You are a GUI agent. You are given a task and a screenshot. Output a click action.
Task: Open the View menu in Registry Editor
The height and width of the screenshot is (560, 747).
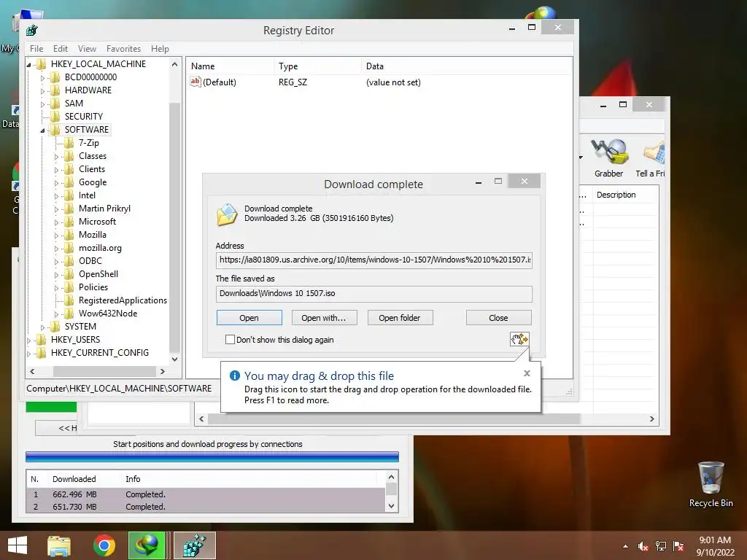click(88, 49)
